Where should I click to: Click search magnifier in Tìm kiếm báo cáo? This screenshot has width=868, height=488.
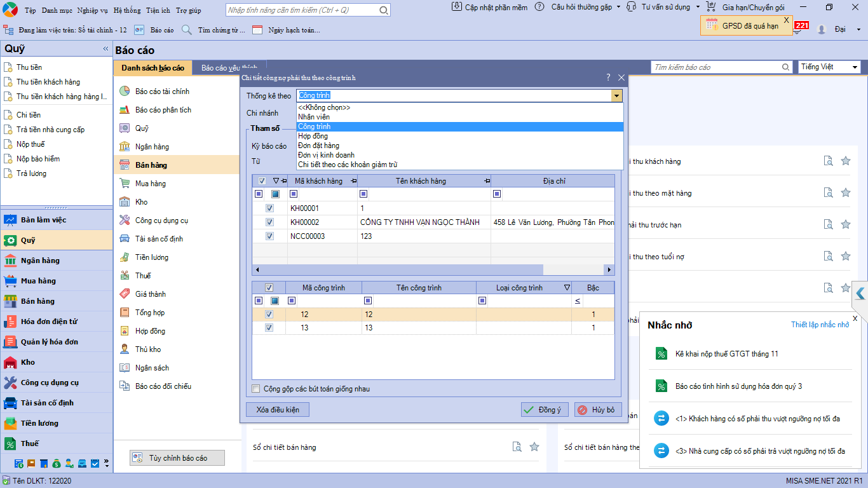(x=786, y=67)
